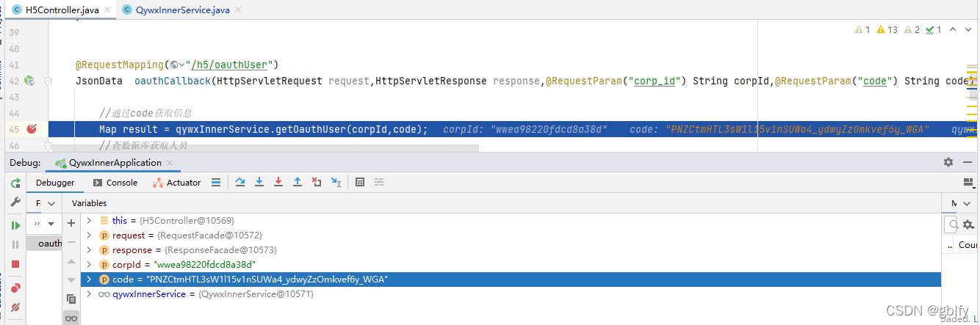
Task: Open the Actuator tab
Action: 176,183
